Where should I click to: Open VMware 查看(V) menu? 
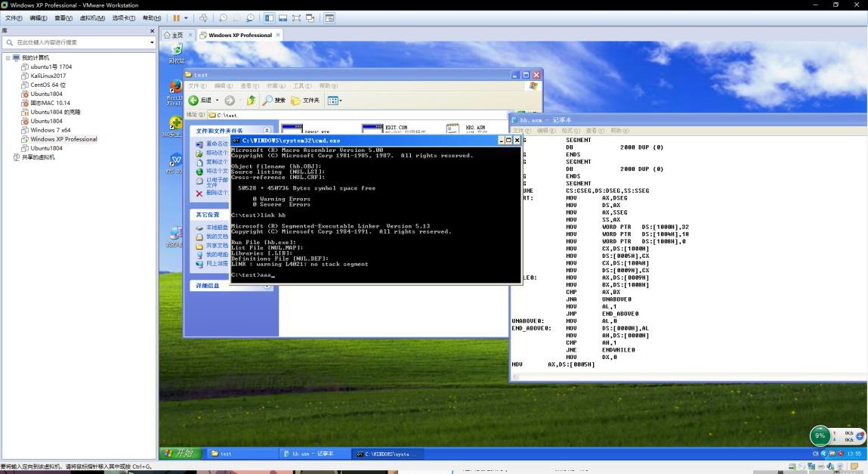point(63,18)
